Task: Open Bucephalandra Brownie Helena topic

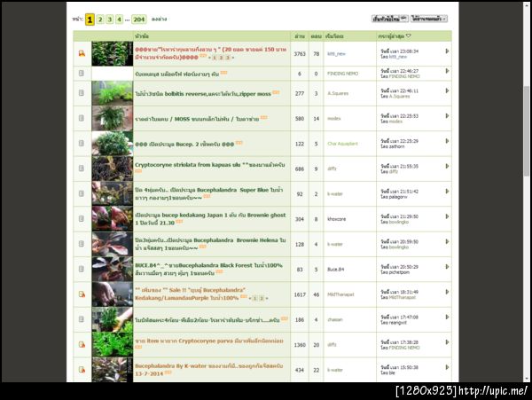Action: (210, 244)
